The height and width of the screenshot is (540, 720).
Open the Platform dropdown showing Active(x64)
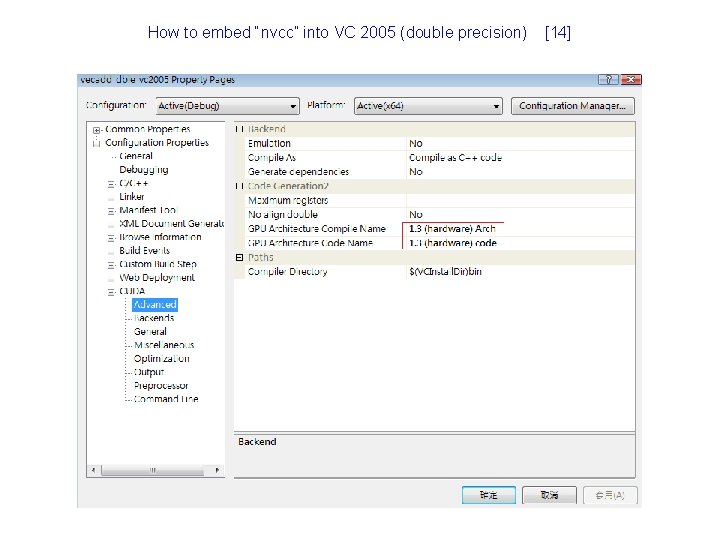click(428, 106)
